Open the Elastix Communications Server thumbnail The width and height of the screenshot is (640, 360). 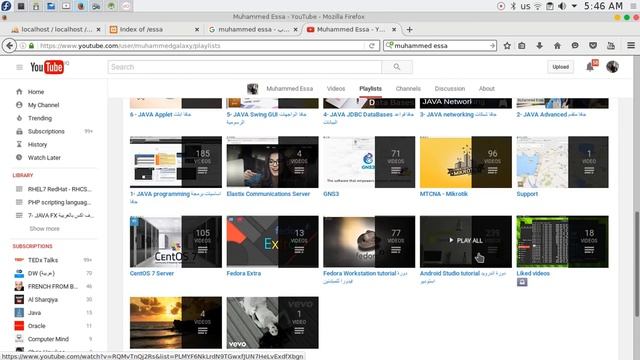[x=272, y=162]
